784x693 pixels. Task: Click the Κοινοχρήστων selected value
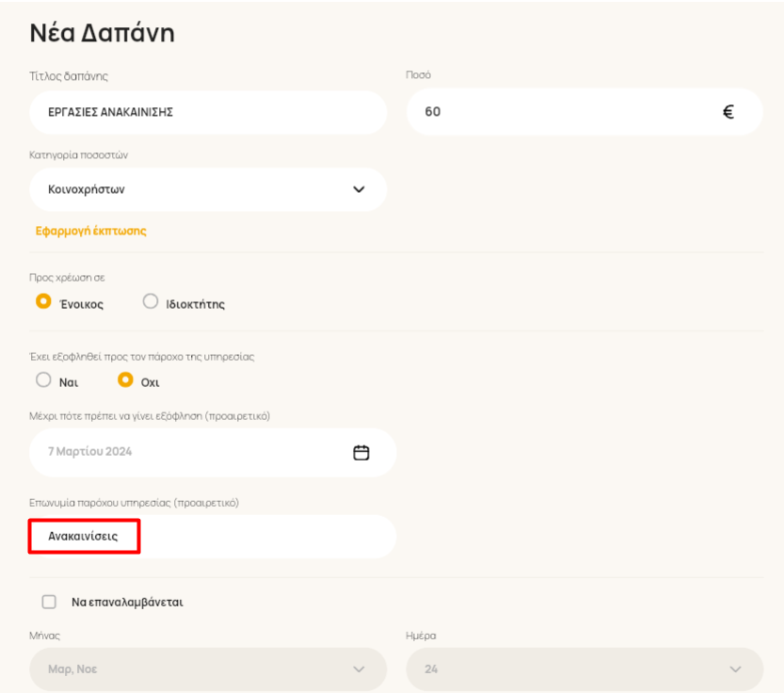(x=87, y=189)
